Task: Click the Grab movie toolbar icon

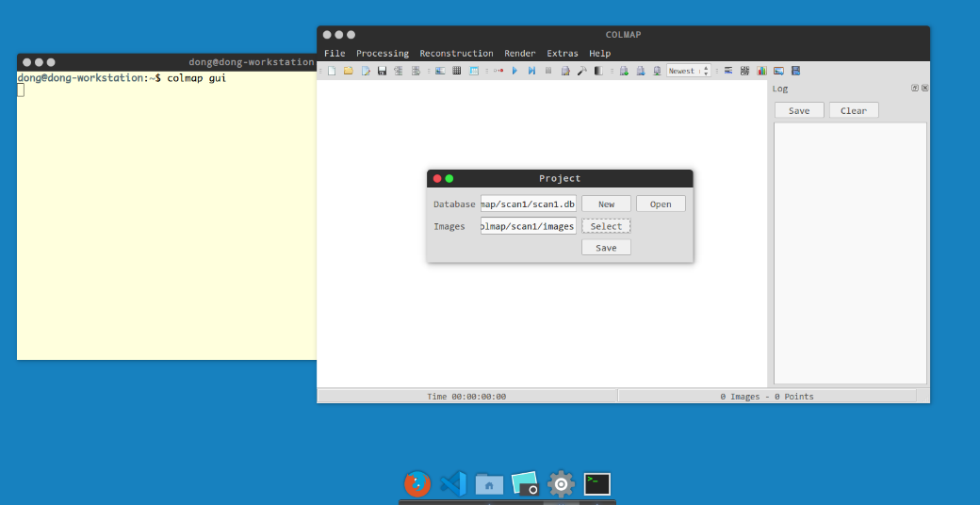Action: (x=795, y=71)
